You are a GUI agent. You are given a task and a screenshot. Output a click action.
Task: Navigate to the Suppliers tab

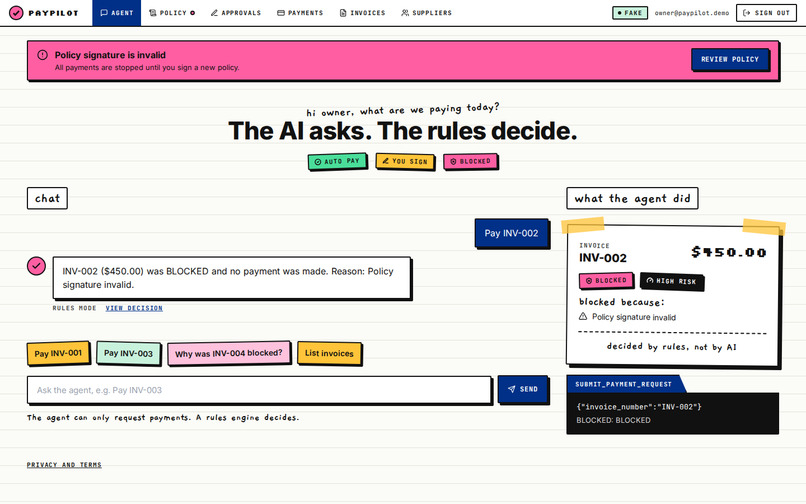426,13
